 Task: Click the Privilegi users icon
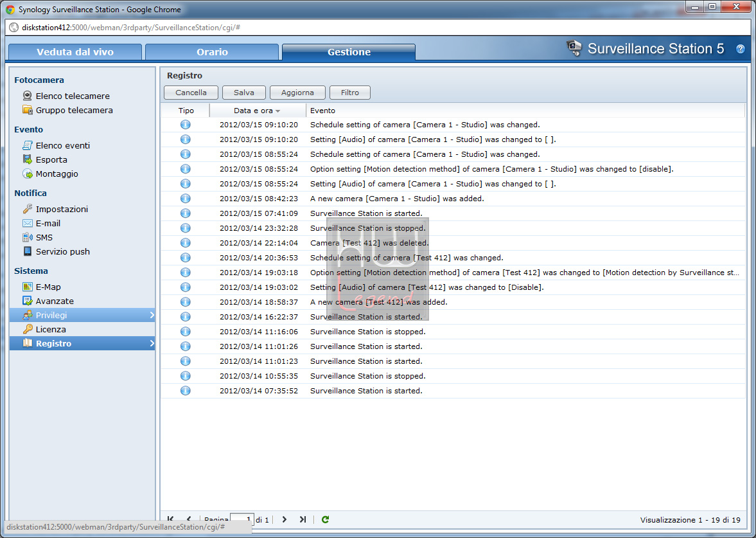tap(28, 314)
